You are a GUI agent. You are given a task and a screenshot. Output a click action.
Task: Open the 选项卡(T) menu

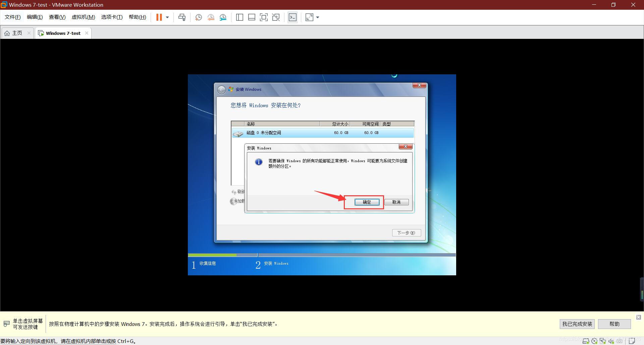tap(112, 17)
